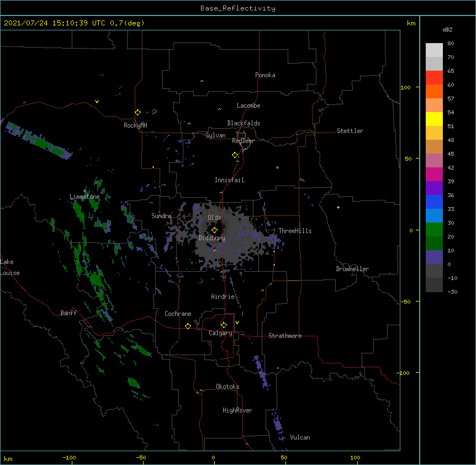Click the white asterisk marker east of Innisfail
This screenshot has width=476, height=465.
tap(277, 167)
